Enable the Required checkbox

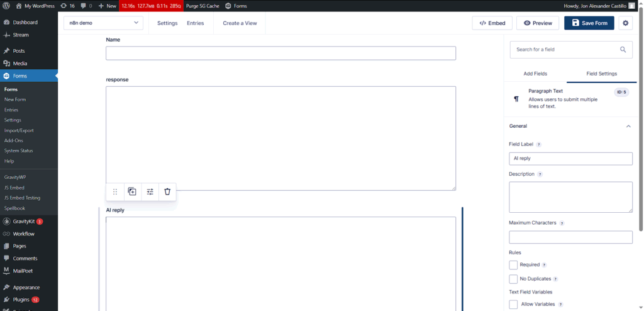(x=513, y=265)
